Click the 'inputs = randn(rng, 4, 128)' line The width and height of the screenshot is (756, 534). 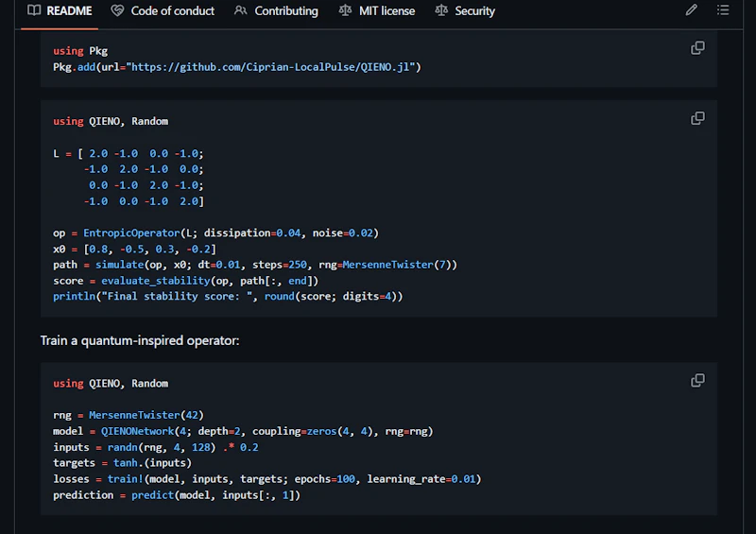pos(156,448)
